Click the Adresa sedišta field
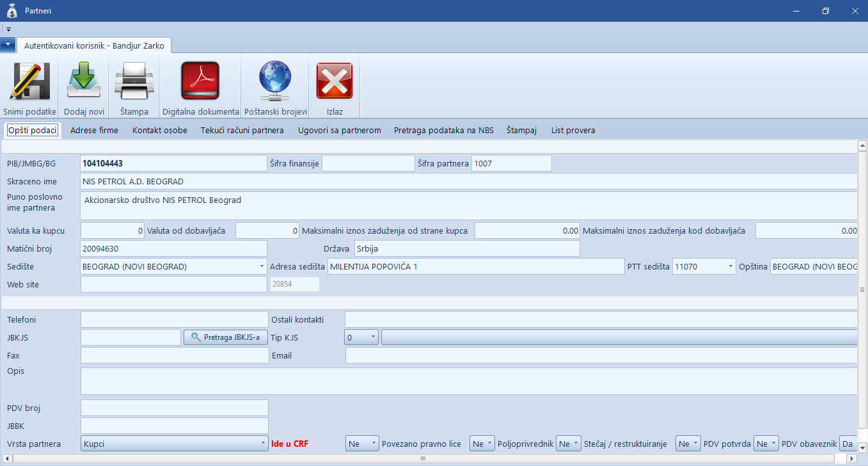The image size is (868, 466). 475,266
